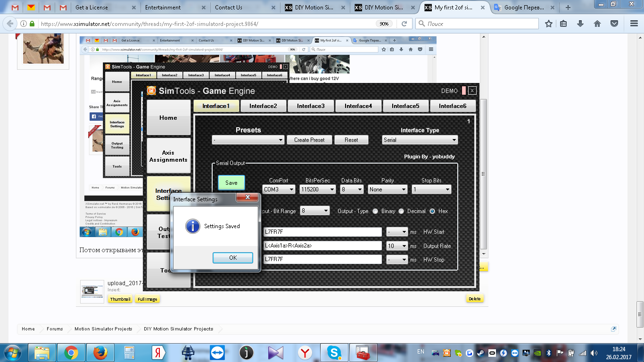644x362 pixels.
Task: Open the Get a License browser tab
Action: pos(104,8)
